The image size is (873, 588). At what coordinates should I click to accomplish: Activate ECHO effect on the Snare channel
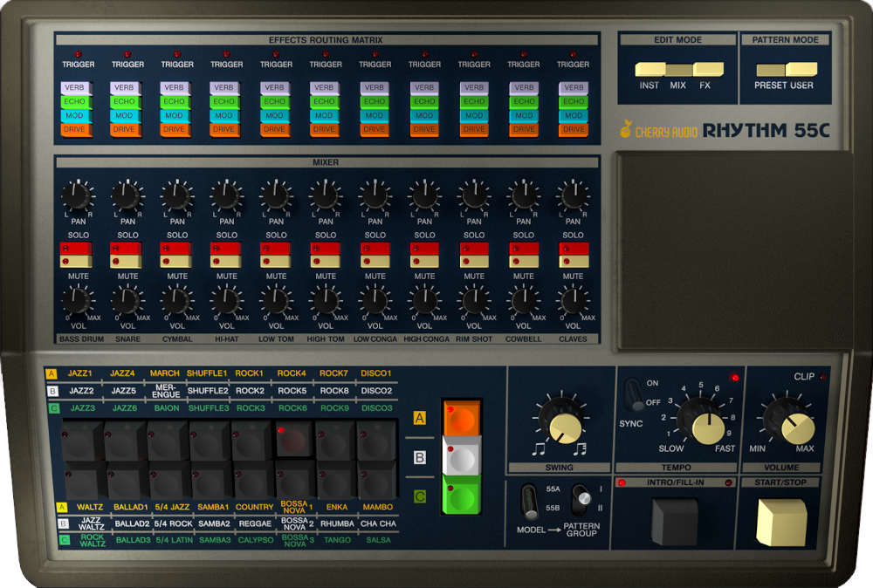pyautogui.click(x=124, y=101)
